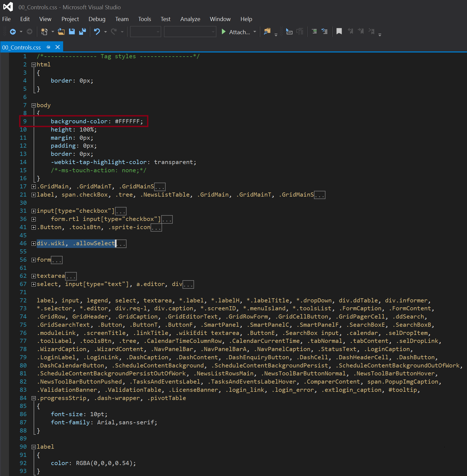Viewport: 467px width, 476px height.
Task: Expand the .GridMain, .GridMainT rule on line 17
Action: 34,187
